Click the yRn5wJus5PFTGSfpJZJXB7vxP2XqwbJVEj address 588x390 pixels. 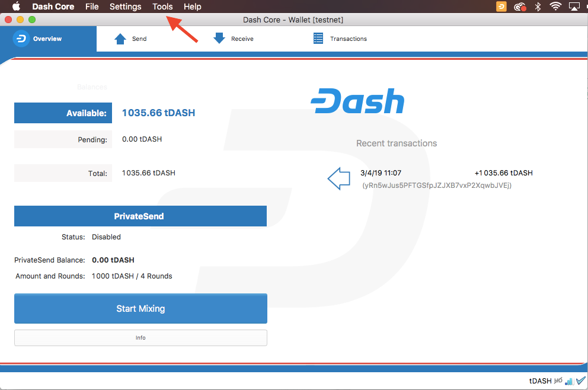click(437, 186)
